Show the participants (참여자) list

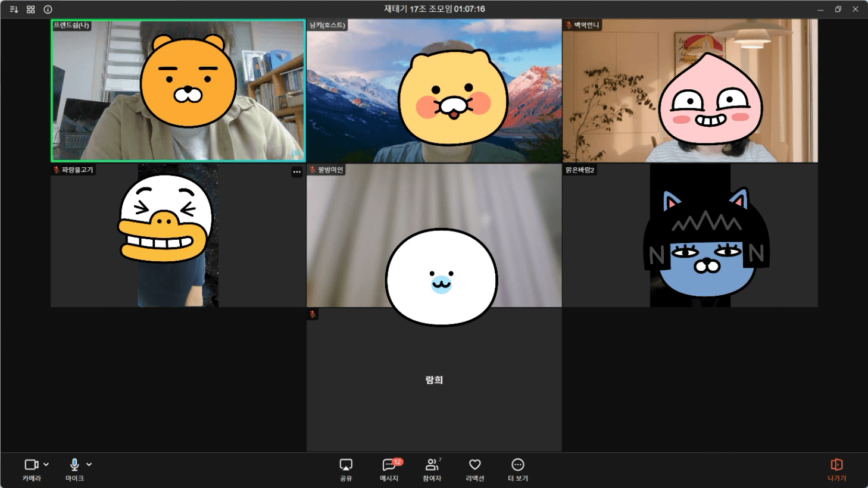coord(432,468)
